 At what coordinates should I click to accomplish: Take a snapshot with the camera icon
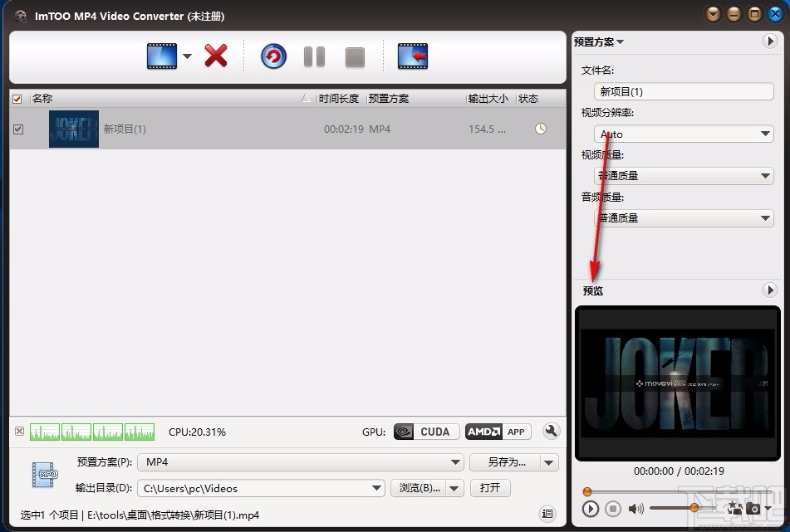(x=753, y=508)
